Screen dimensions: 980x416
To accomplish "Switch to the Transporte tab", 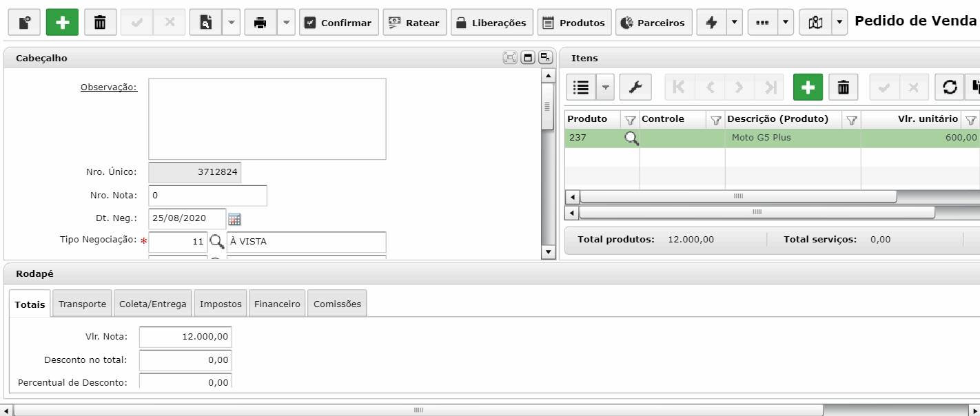I will coord(82,304).
